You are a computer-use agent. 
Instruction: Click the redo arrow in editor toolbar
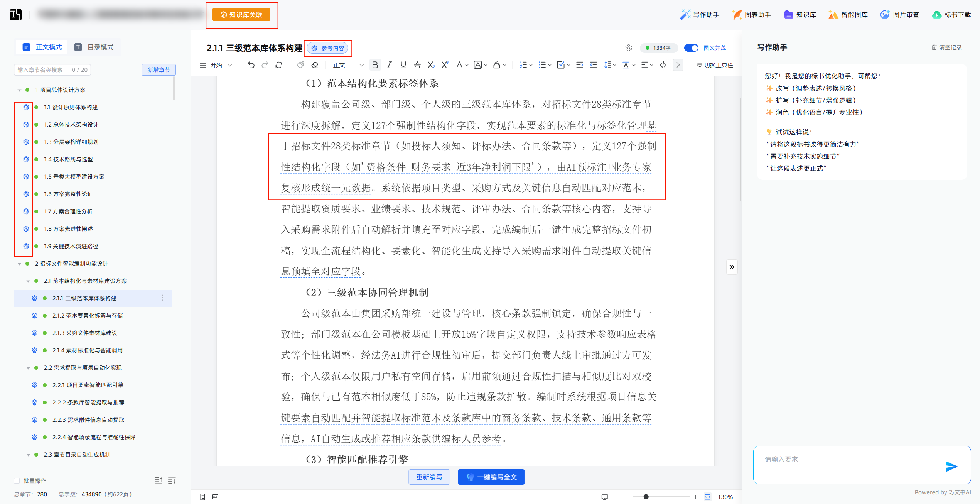(265, 65)
